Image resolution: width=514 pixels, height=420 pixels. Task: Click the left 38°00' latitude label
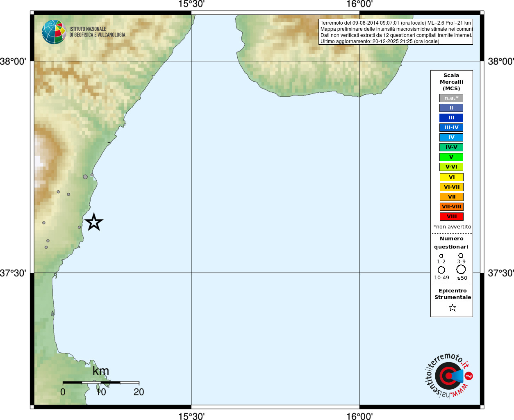click(x=13, y=62)
